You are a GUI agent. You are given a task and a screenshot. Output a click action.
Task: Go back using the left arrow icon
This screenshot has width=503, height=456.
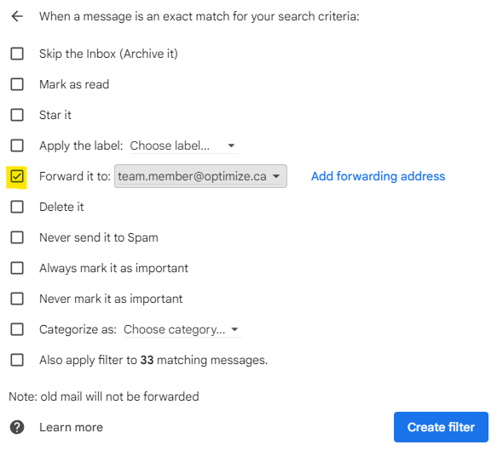pos(17,16)
